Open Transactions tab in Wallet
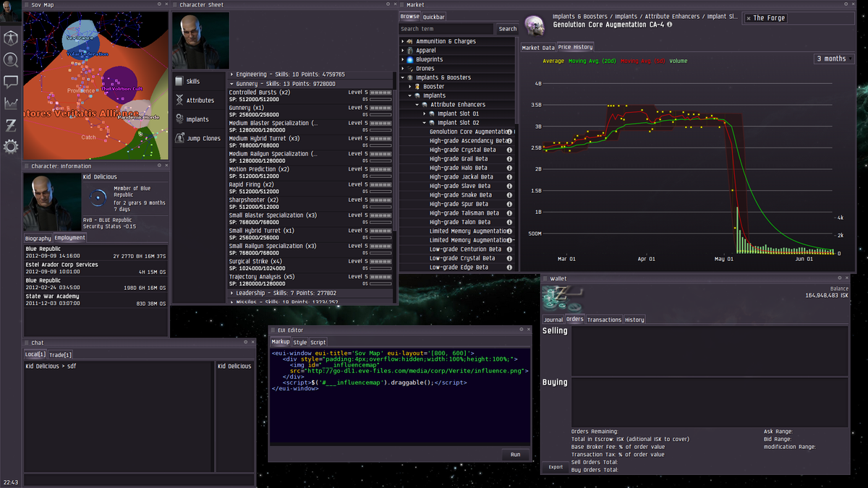The width and height of the screenshot is (868, 488). (x=604, y=320)
